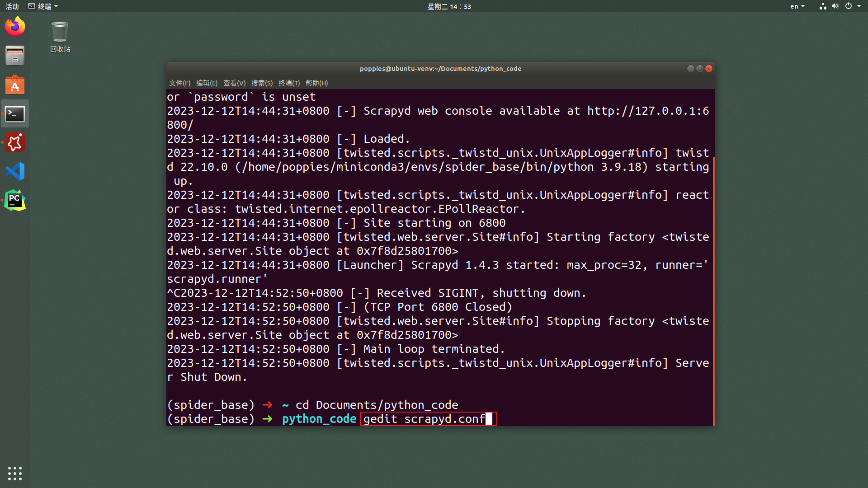The height and width of the screenshot is (488, 868).
Task: Open the Files manager in dock
Action: coord(15,56)
